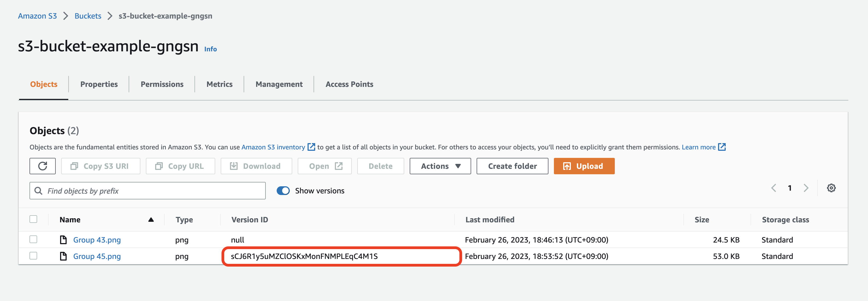Toggle the select-all objects checkbox

click(x=33, y=219)
